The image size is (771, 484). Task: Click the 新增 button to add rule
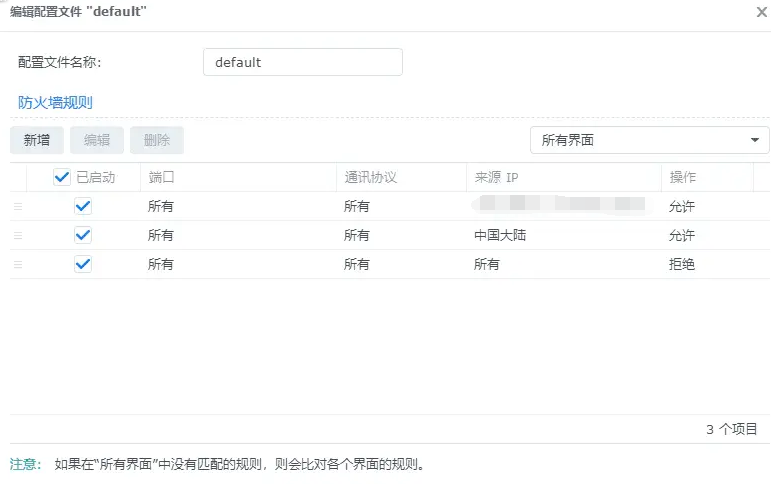[x=37, y=140]
